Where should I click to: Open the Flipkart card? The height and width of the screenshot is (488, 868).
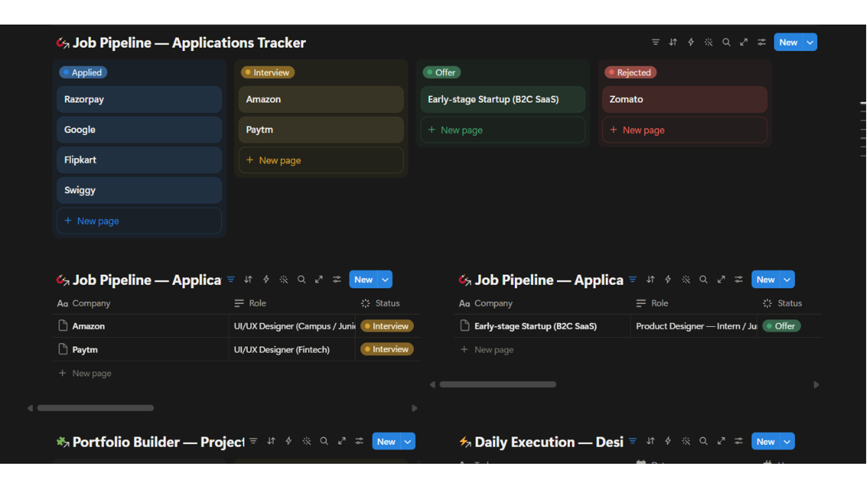pyautogui.click(x=139, y=160)
